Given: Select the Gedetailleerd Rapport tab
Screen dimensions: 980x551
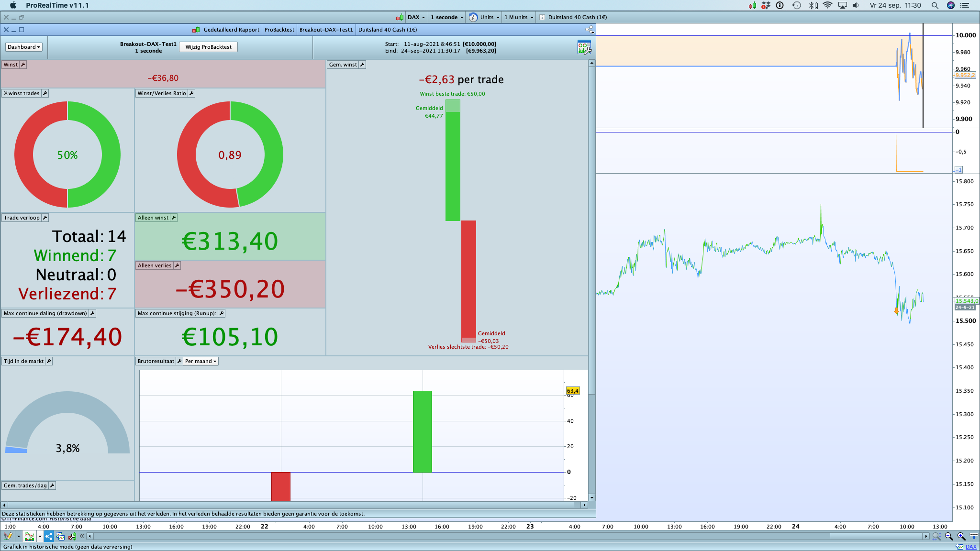Looking at the screenshot, I should pyautogui.click(x=231, y=30).
